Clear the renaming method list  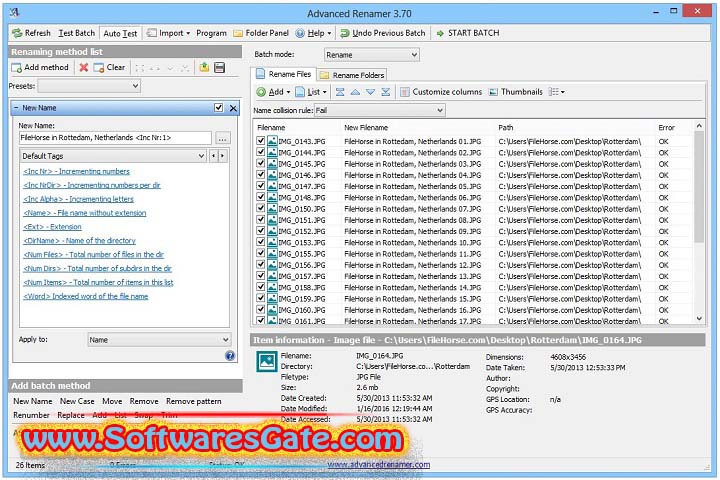coord(109,68)
